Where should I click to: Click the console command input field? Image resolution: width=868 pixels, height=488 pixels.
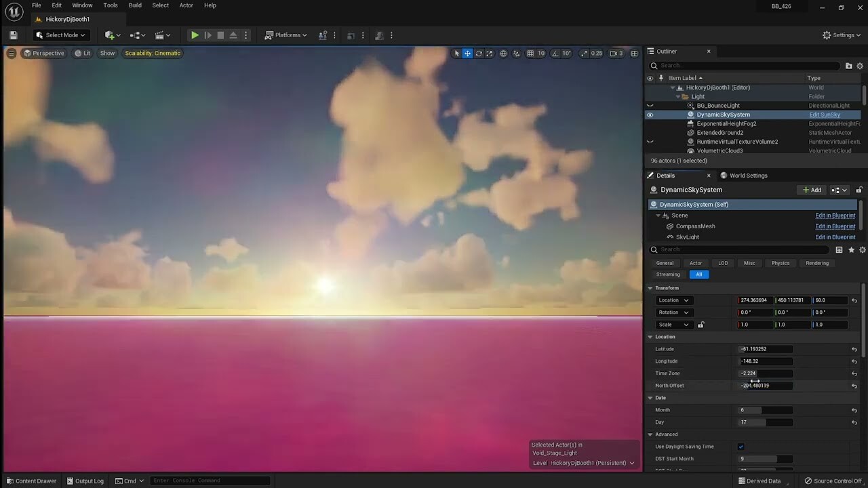[210, 481]
